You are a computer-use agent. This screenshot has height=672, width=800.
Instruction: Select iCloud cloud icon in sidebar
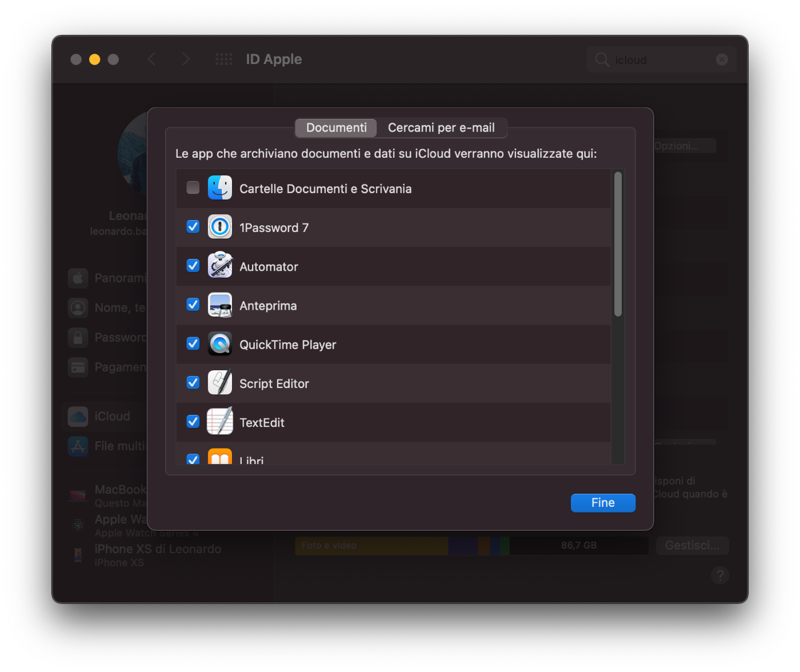tap(78, 417)
